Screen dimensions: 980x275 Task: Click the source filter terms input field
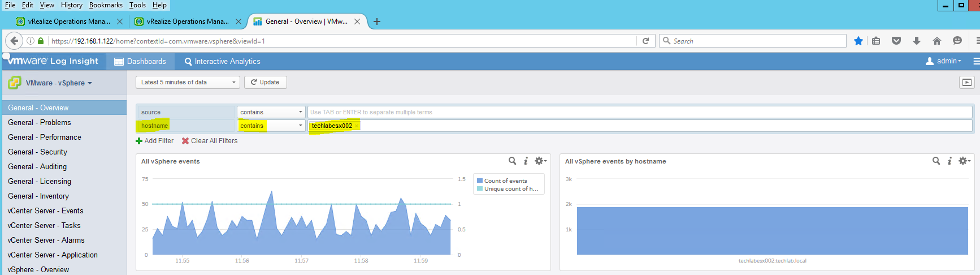point(640,112)
